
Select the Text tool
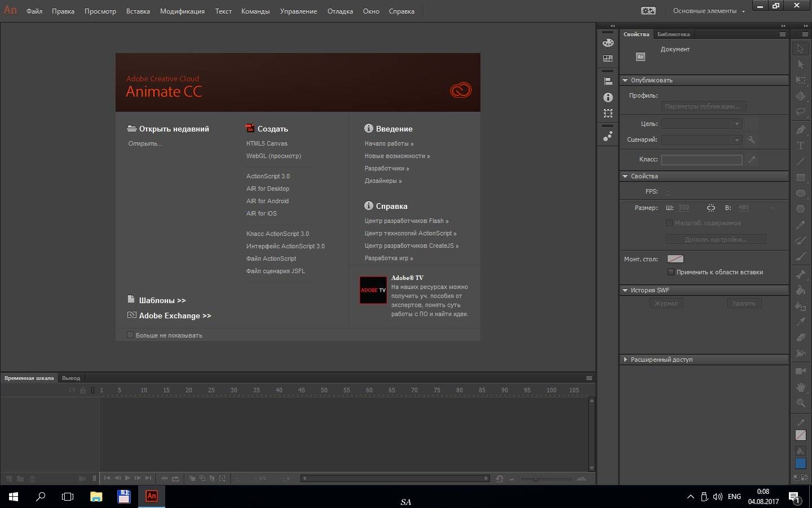800,146
